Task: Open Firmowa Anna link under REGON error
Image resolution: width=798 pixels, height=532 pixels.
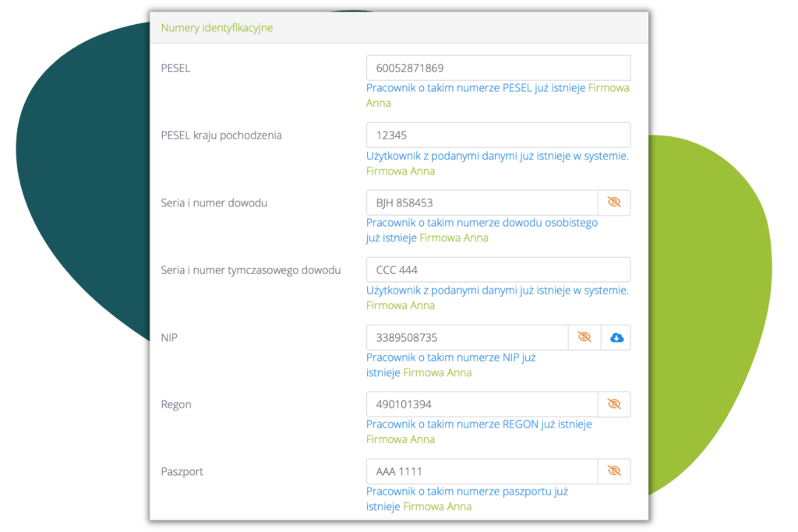Action: click(x=401, y=439)
